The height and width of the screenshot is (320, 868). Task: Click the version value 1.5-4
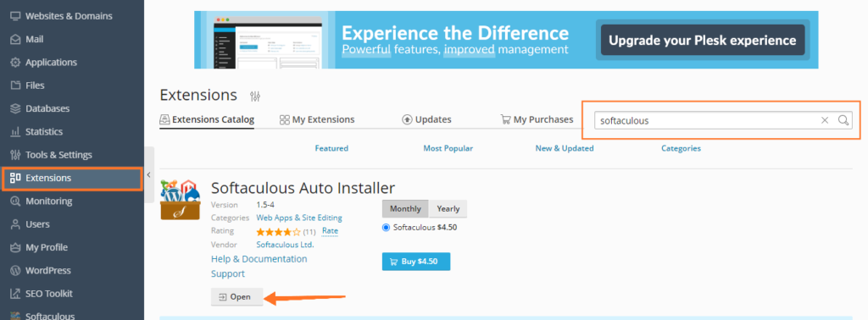265,205
